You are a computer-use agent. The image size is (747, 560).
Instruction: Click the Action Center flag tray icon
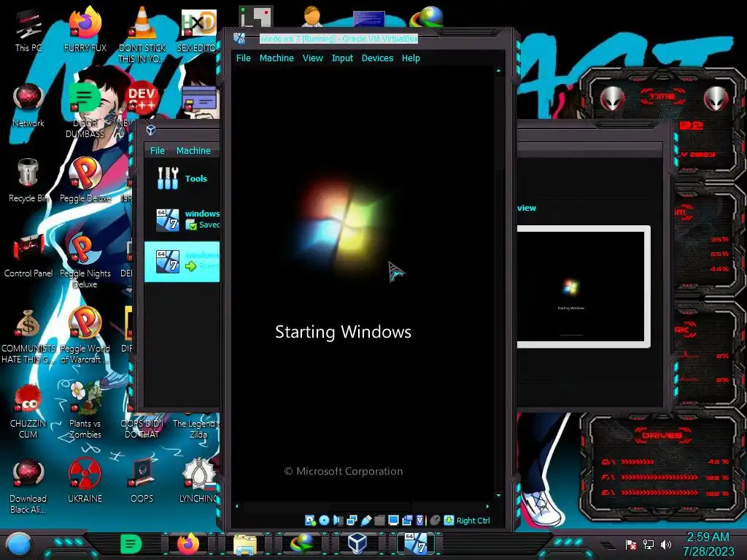631,544
